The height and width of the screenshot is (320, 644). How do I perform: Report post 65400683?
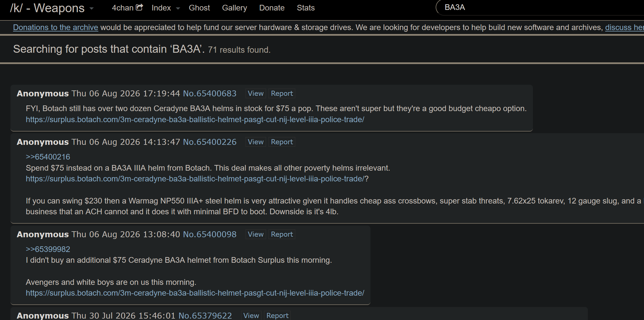click(x=282, y=93)
